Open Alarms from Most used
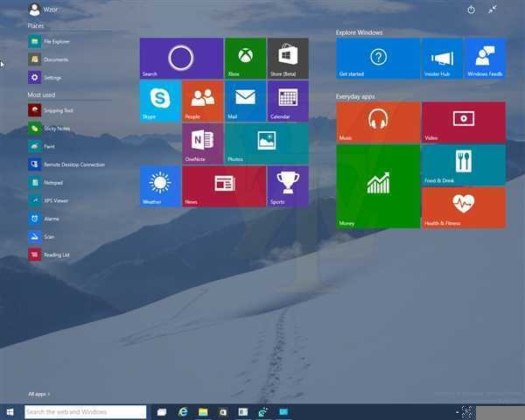Viewport: 525px width, 420px height. 44,219
